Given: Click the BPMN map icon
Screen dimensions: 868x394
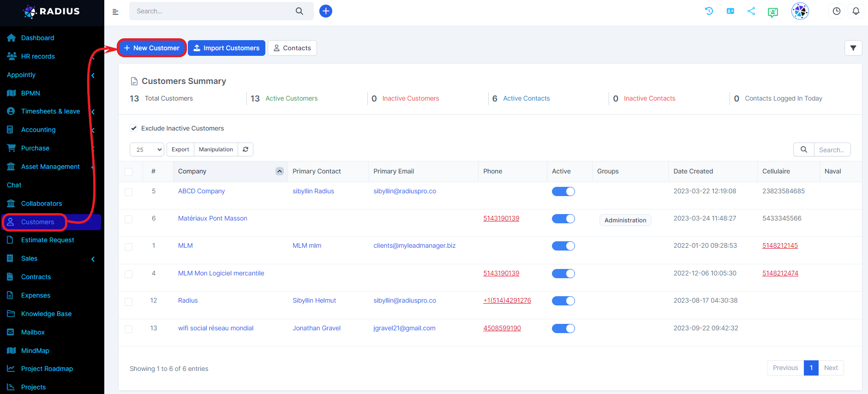Looking at the screenshot, I should point(11,93).
